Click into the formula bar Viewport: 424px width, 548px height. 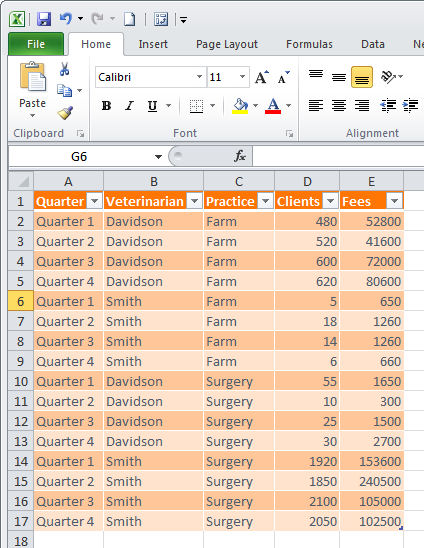click(338, 156)
